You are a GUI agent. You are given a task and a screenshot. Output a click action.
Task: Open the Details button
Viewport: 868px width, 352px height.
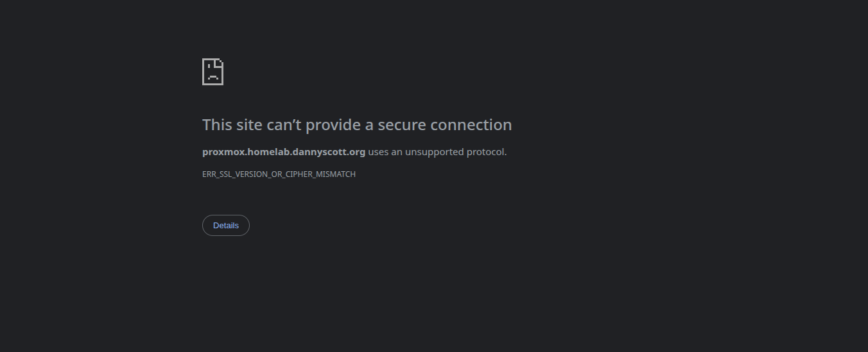pyautogui.click(x=226, y=226)
